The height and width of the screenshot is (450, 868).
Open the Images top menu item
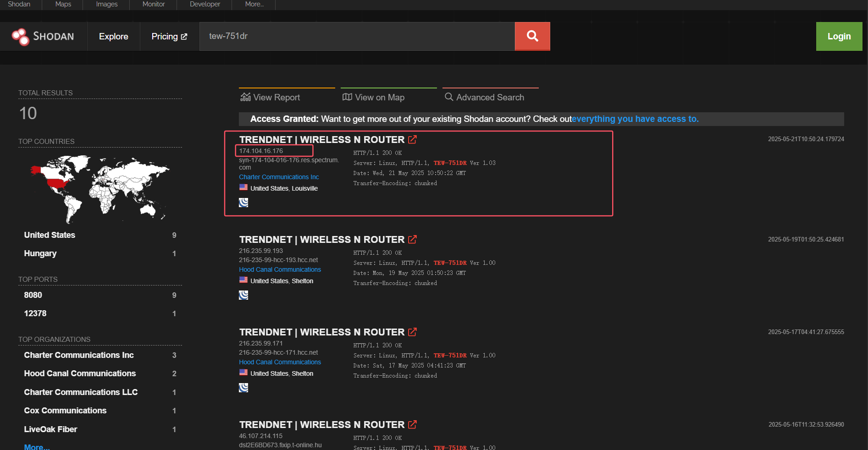point(106,4)
